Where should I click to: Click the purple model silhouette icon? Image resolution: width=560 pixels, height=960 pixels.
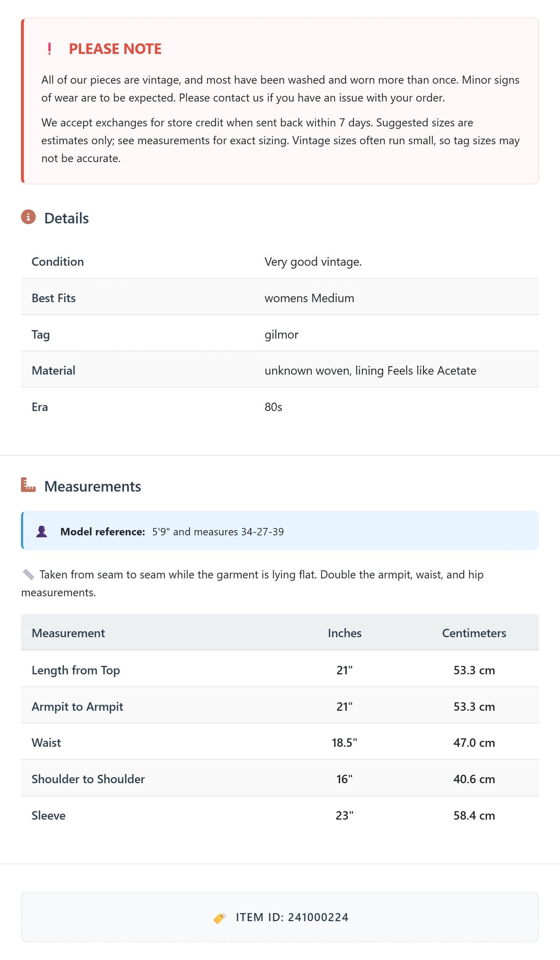coord(41,532)
